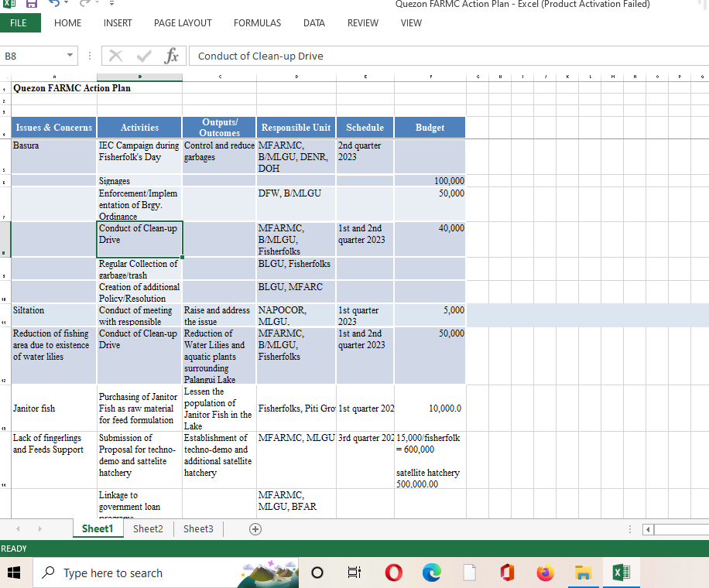This screenshot has height=588, width=709.
Task: Add a new sheet with plus icon
Action: [x=255, y=529]
